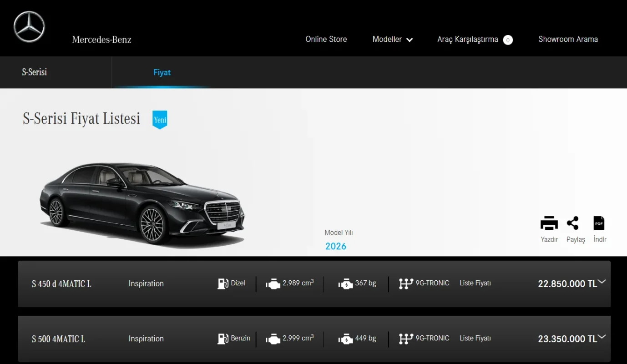Go to Araç Karşılaştırma page

tap(468, 40)
